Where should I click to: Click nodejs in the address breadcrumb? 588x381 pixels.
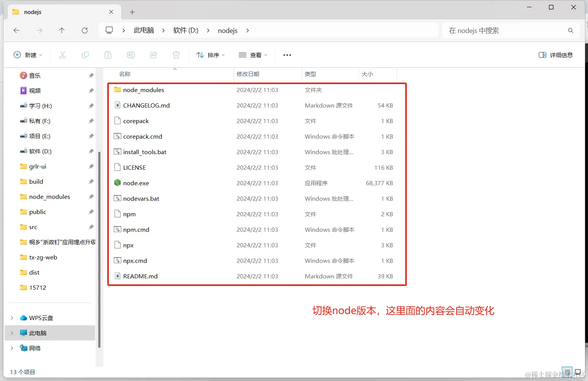(228, 30)
